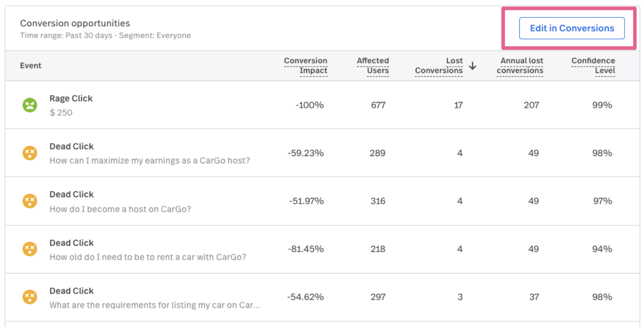
Task: Sort by Conversion Impact column header
Action: point(305,66)
